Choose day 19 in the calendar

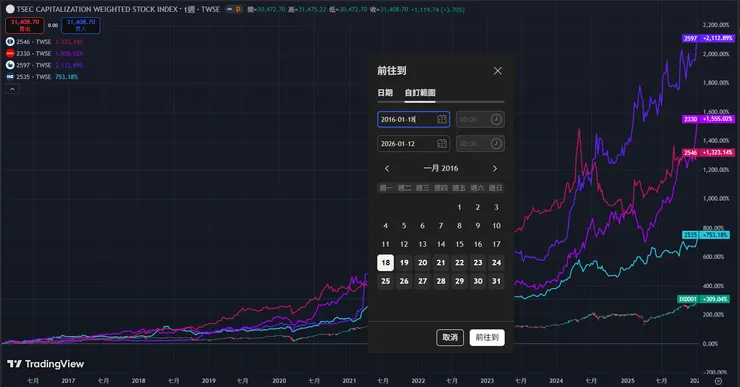point(404,262)
